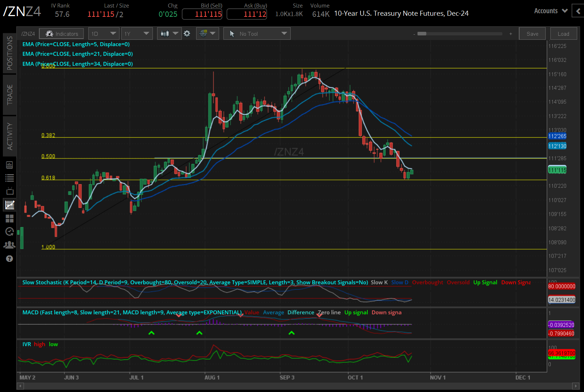Screen dimensions: 584x392
Task: Open the clock history icon
Action: click(10, 231)
